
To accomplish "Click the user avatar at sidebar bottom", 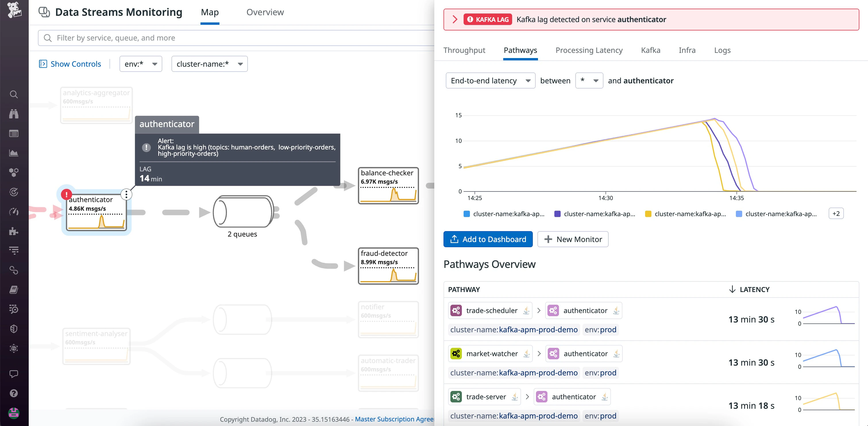I will [x=14, y=413].
